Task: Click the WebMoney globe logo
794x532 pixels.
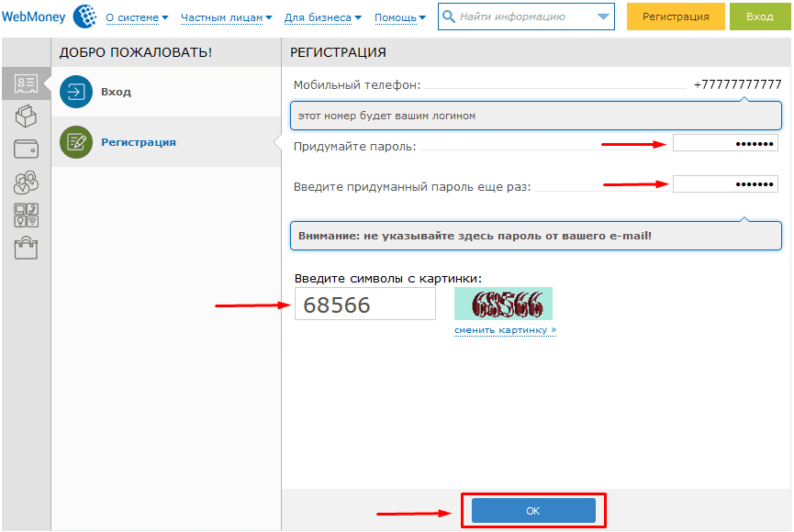Action: click(x=85, y=17)
